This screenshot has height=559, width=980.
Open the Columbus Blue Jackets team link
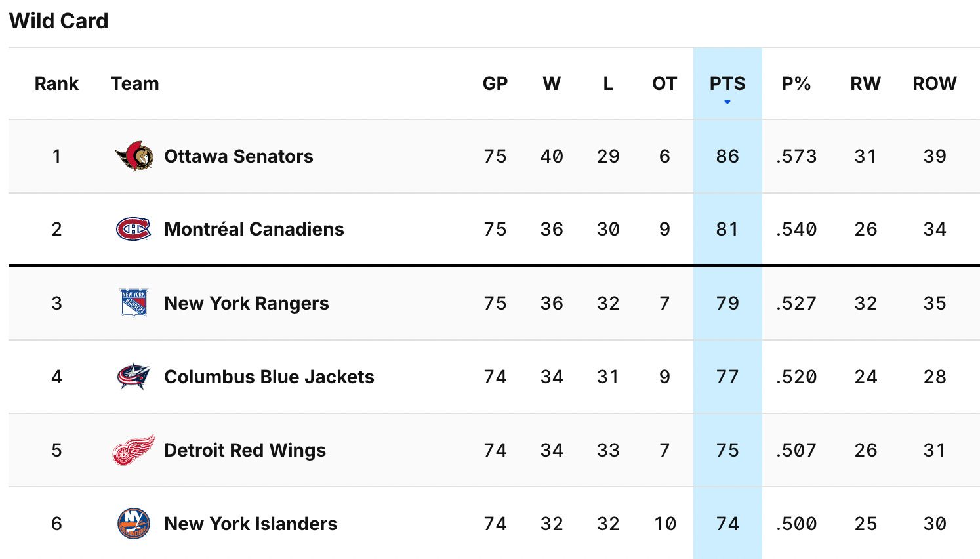pos(269,377)
